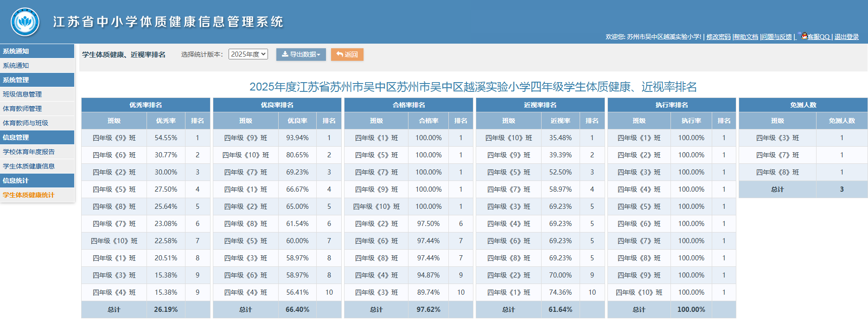Viewport: 868px width, 323px height.
Task: Collapse the 信息管理 sidebar section header
Action: tap(16, 137)
